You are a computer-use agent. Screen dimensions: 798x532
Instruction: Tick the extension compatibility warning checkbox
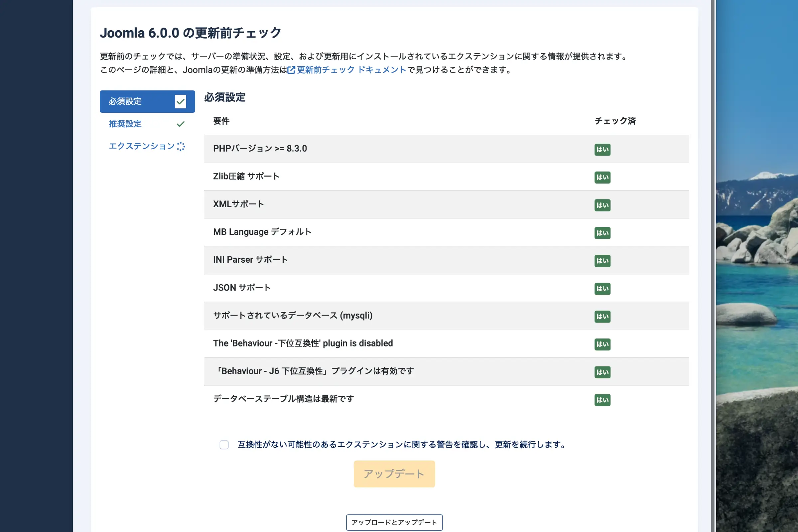click(x=224, y=445)
